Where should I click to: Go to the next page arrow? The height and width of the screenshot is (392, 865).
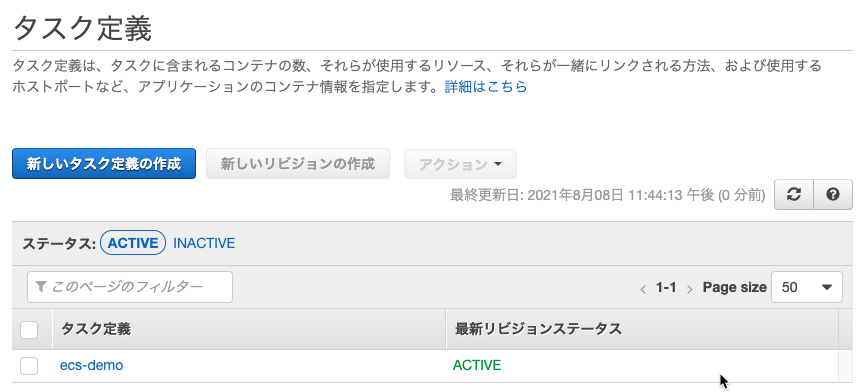(x=690, y=288)
